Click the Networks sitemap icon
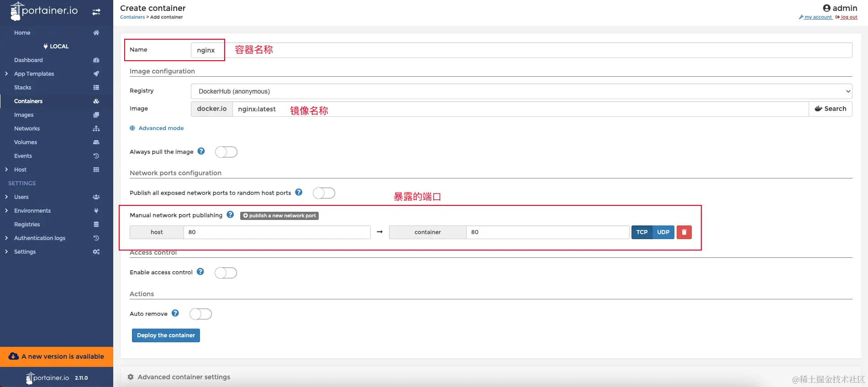The image size is (868, 387). (96, 128)
